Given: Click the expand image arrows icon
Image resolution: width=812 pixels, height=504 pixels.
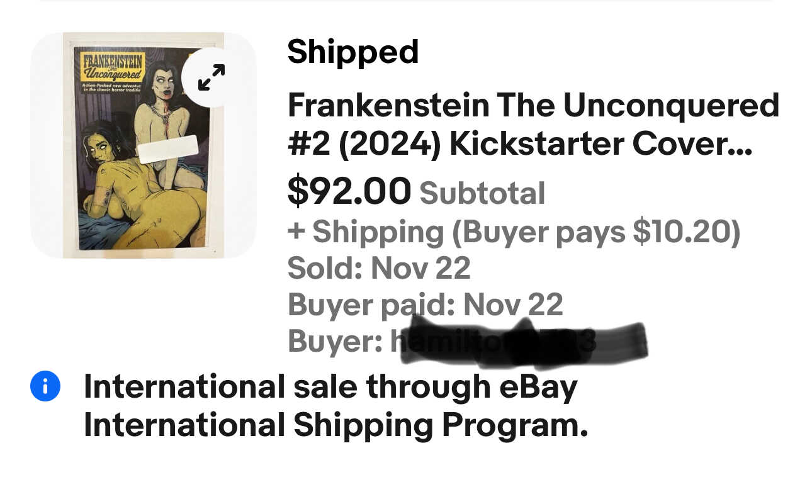Looking at the screenshot, I should pos(211,77).
